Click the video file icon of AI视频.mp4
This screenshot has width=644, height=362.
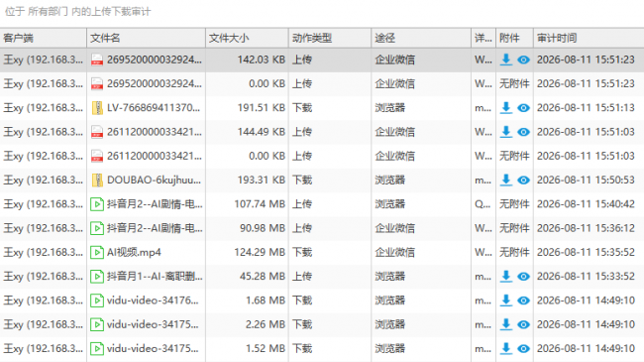coord(97,252)
